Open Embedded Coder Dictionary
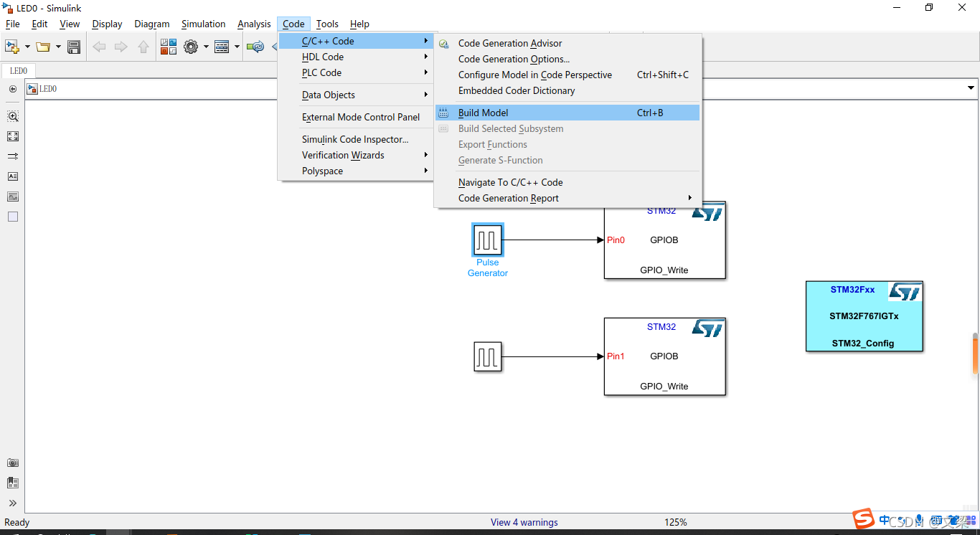The image size is (980, 535). 567,90
